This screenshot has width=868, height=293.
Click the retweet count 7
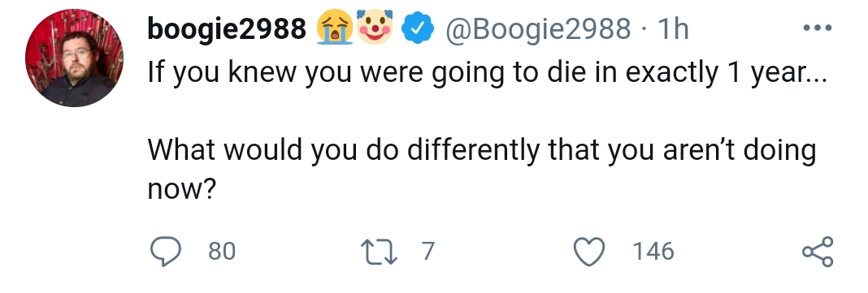coord(428,252)
